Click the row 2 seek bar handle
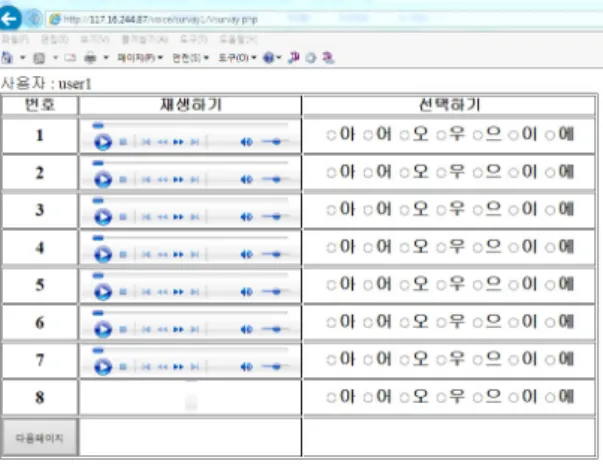Screen dimensions: 603x464 click(x=98, y=163)
